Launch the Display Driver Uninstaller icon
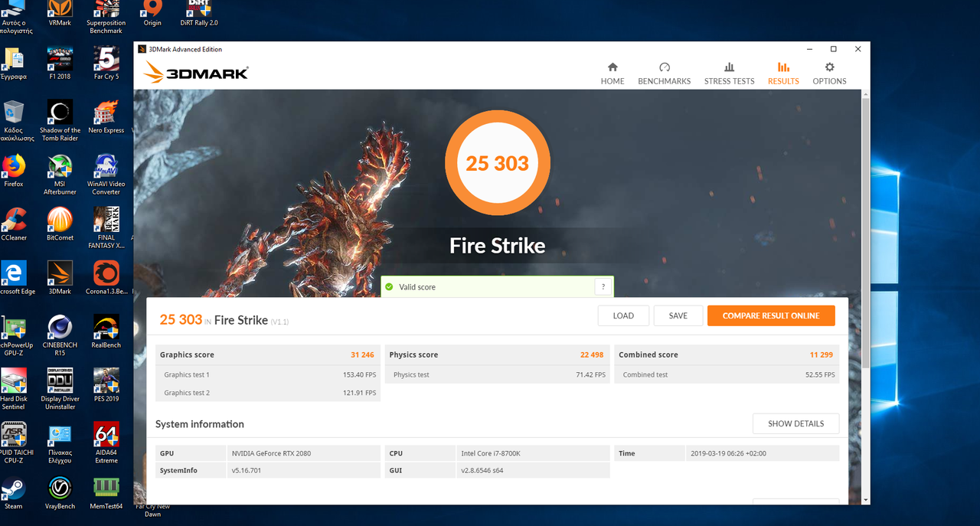Viewport: 980px width, 526px height. (x=60, y=389)
